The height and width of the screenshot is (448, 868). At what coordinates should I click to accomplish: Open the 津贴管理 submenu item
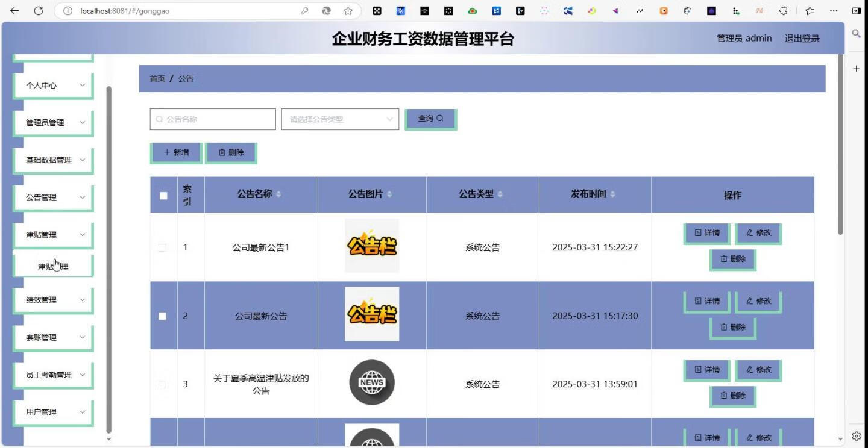[x=53, y=266]
